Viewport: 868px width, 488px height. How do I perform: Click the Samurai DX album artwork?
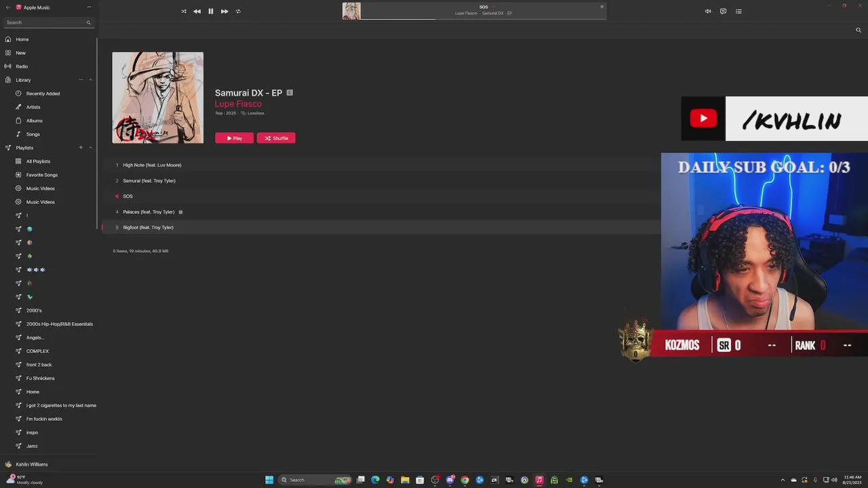[x=158, y=98]
